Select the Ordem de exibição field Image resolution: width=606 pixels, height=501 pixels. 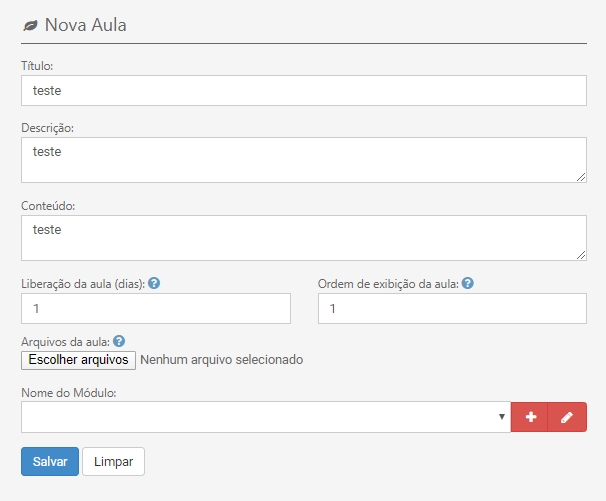click(451, 309)
